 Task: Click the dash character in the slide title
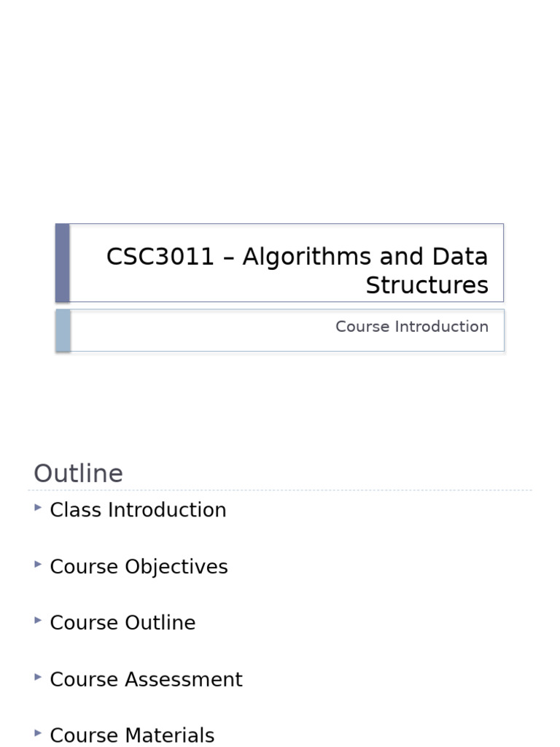pos(228,258)
